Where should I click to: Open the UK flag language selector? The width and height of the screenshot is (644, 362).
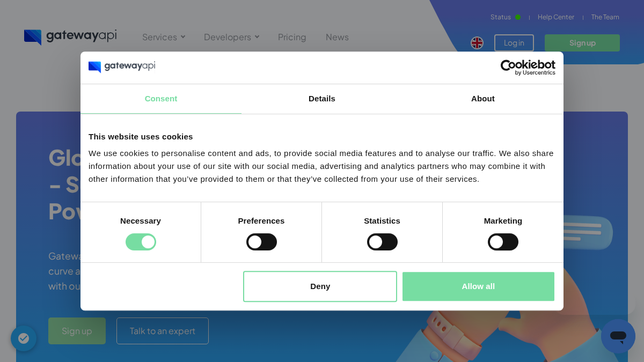click(x=477, y=43)
